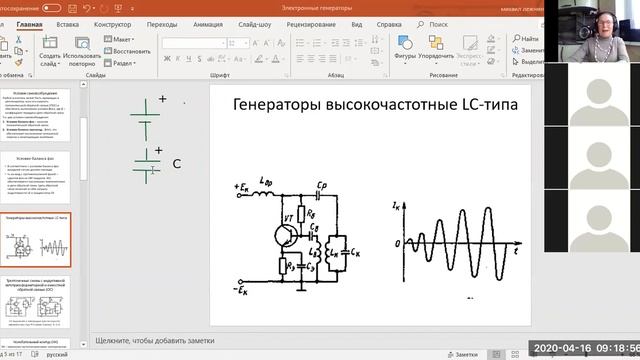Click the Найти find button
The image size is (640, 360).
(526, 39)
